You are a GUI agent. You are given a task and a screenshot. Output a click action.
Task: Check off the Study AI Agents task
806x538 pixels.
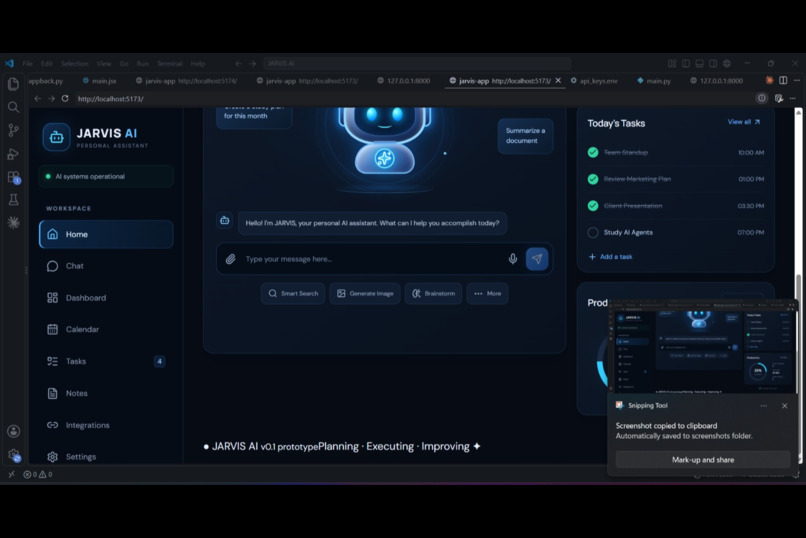click(593, 232)
